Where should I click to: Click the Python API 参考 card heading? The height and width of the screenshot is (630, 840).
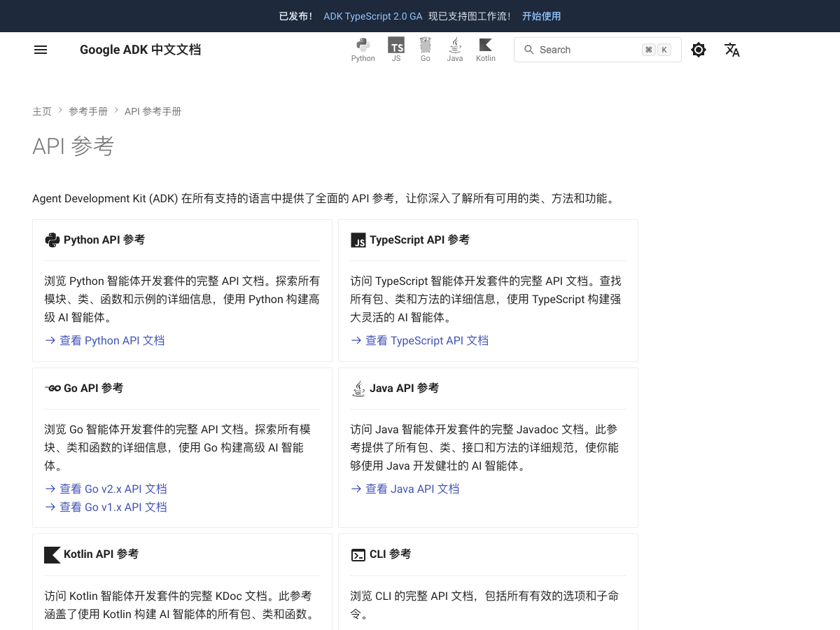[x=104, y=240]
